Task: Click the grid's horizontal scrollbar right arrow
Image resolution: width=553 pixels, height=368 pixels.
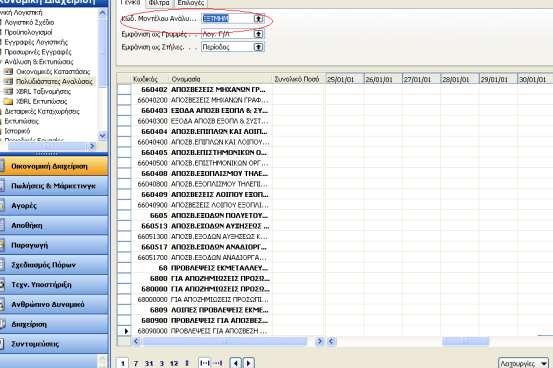Action: [x=319, y=341]
